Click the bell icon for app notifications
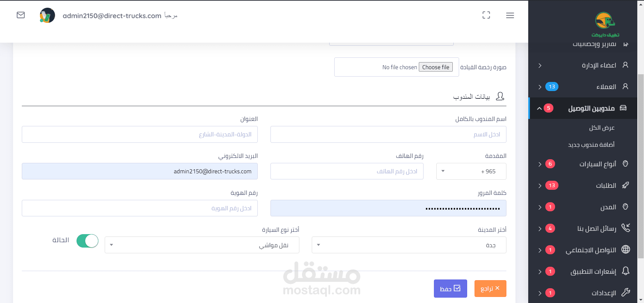The height and width of the screenshot is (303, 644). (x=625, y=271)
